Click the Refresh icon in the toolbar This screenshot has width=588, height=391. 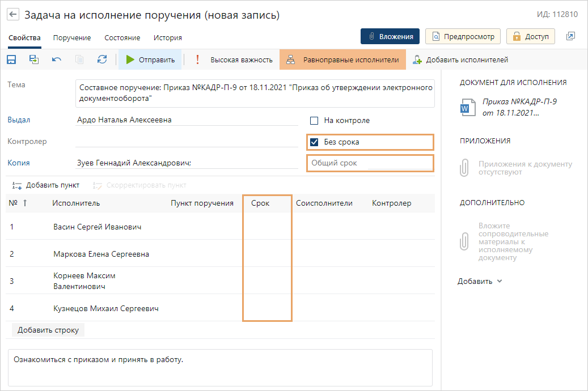102,59
